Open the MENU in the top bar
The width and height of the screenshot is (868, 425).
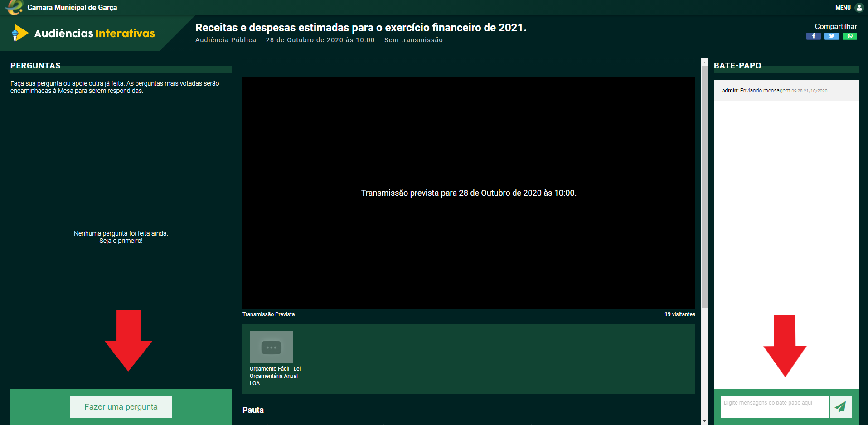[843, 8]
